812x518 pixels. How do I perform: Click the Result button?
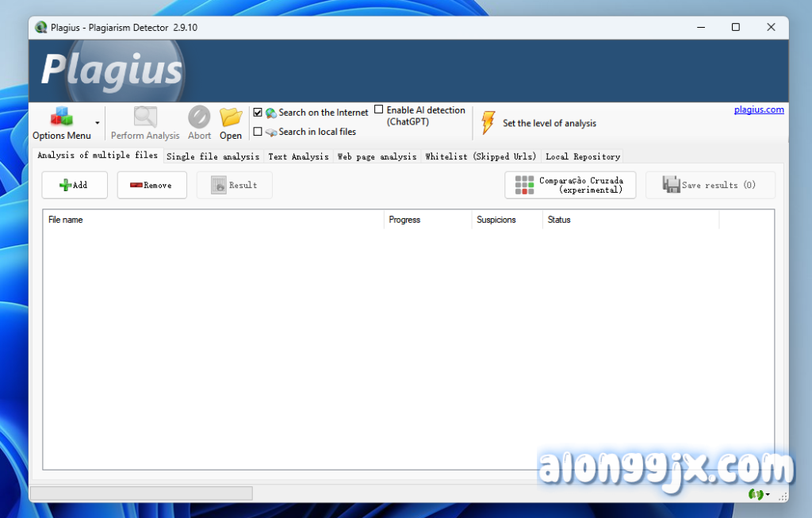point(234,185)
